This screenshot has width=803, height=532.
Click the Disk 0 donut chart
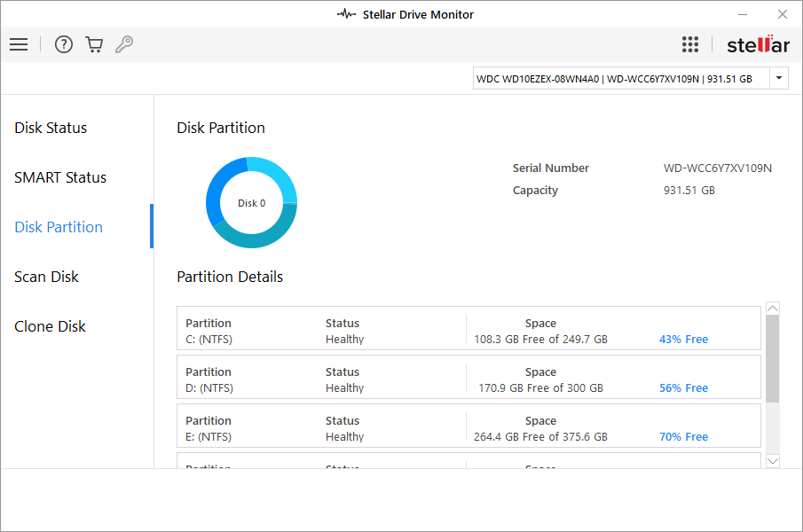pos(252,203)
